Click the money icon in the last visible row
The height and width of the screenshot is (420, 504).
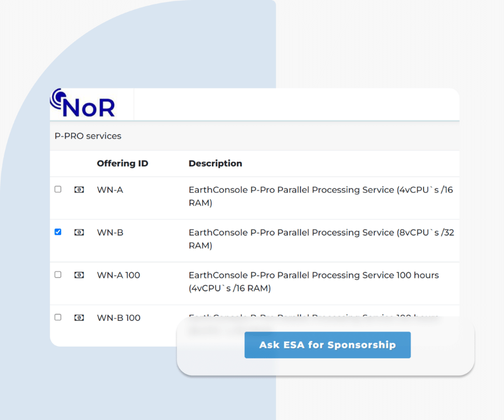79,318
